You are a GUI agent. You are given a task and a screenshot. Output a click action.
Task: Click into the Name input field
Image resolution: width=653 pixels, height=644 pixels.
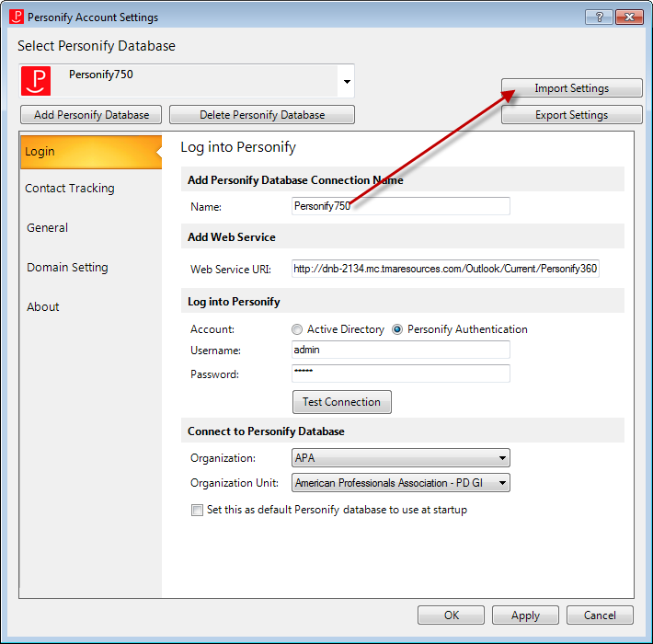coord(401,206)
